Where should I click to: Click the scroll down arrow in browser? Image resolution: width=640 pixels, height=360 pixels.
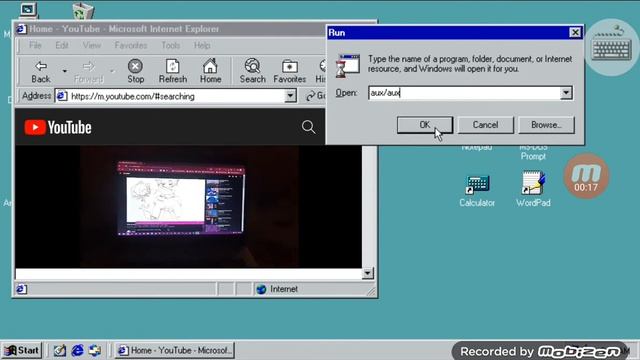tap(367, 273)
